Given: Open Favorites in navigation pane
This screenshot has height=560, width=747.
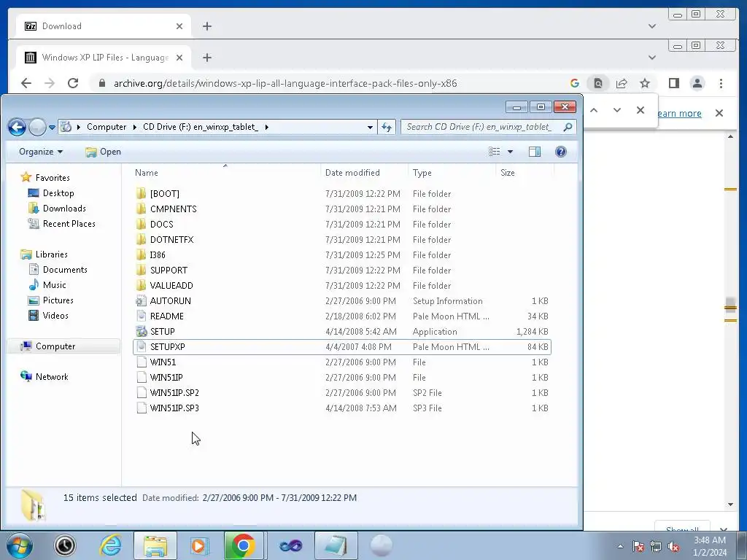Looking at the screenshot, I should click(46, 178).
